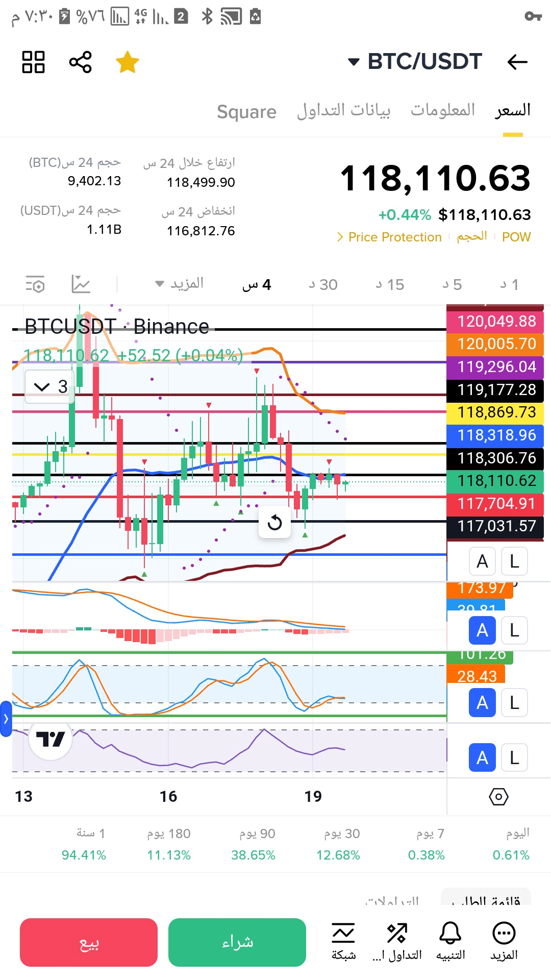Tap the VPN key status icon
This screenshot has height=980, width=551.
533,17
